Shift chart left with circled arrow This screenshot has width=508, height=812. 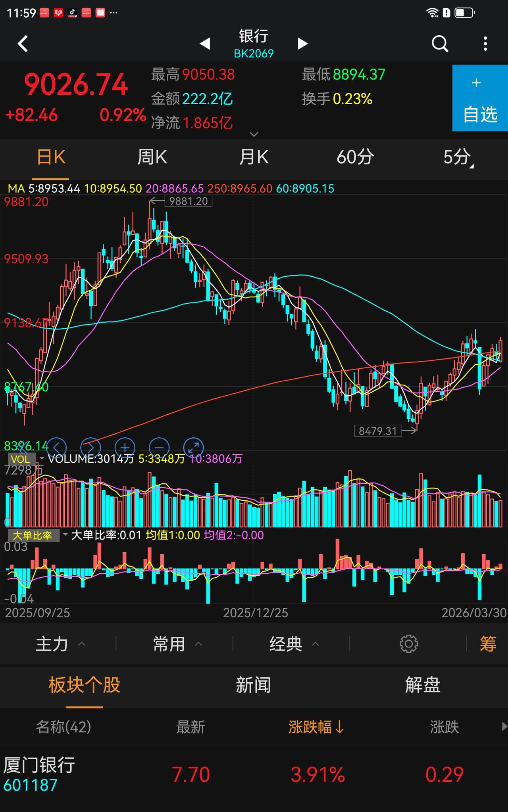[56, 448]
